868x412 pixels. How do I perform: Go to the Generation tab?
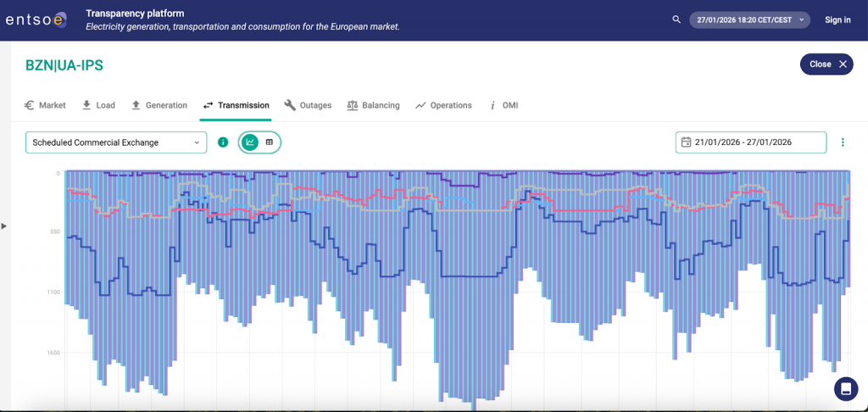coord(159,105)
